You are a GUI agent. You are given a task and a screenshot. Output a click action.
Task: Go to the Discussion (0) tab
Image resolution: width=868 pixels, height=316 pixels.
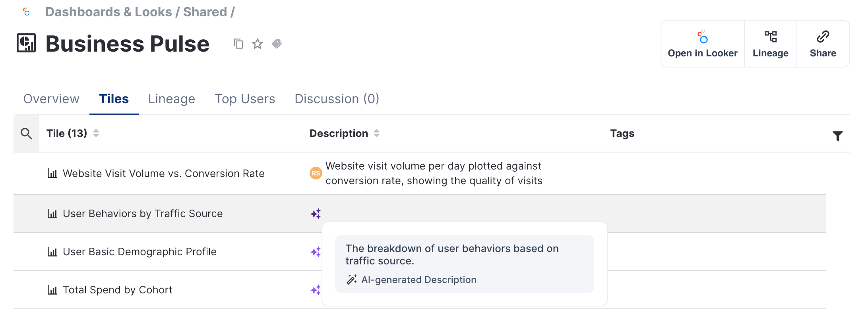[x=337, y=99]
